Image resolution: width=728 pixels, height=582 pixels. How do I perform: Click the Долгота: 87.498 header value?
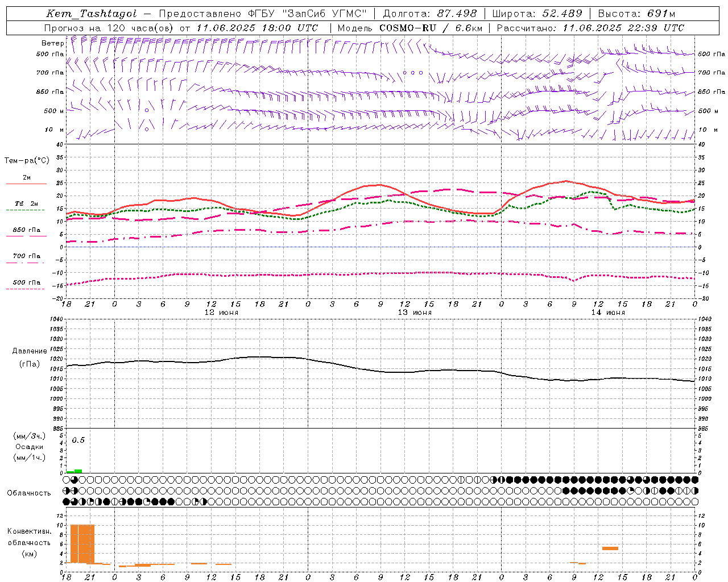[x=431, y=14]
